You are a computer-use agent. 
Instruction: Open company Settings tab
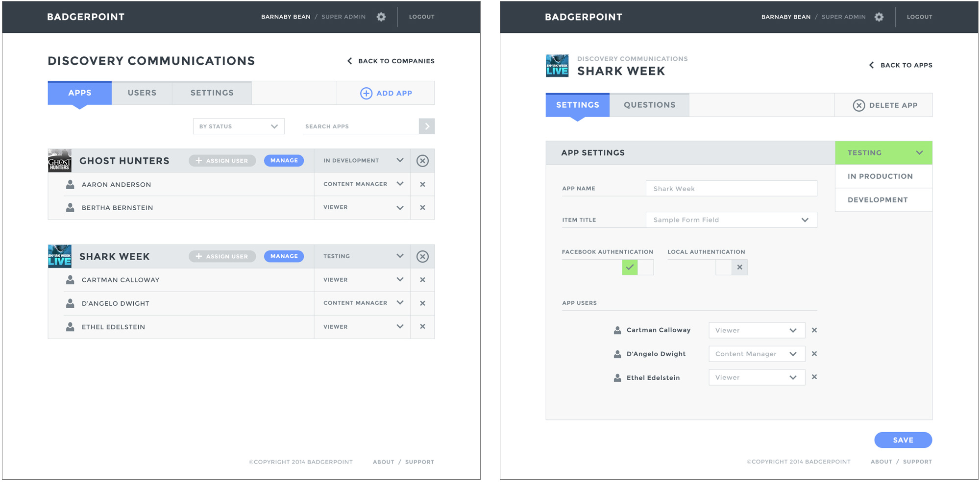coord(212,93)
